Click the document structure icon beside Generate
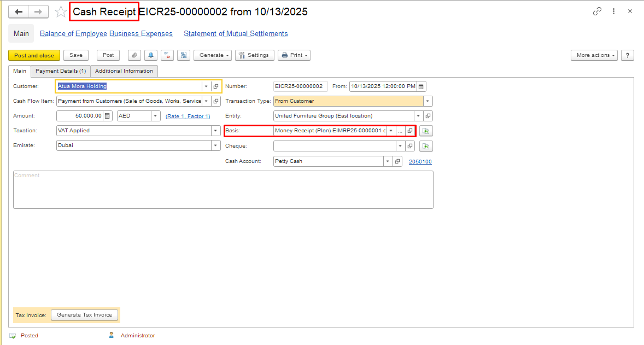 click(x=184, y=55)
